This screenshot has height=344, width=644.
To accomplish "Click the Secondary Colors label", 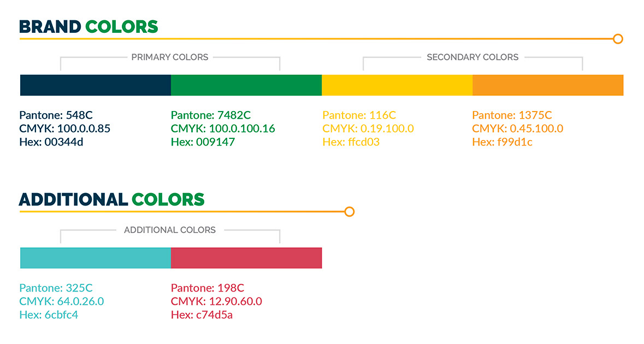I will [x=472, y=57].
